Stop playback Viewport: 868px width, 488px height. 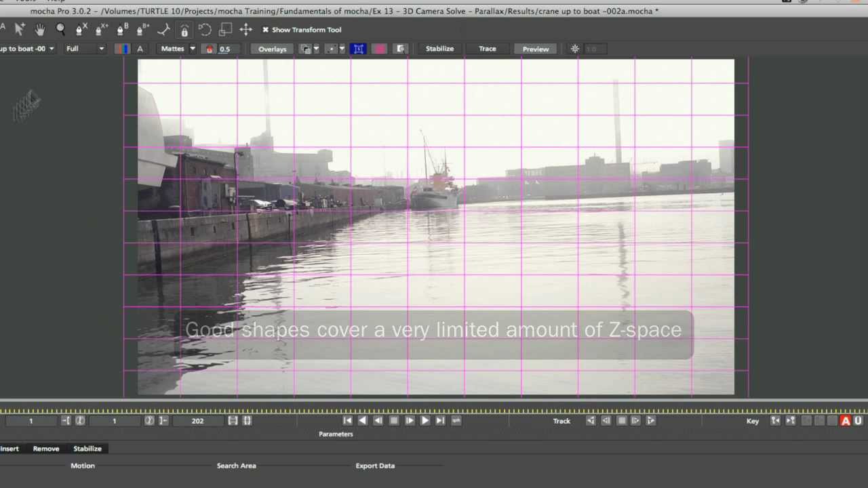tap(394, 421)
